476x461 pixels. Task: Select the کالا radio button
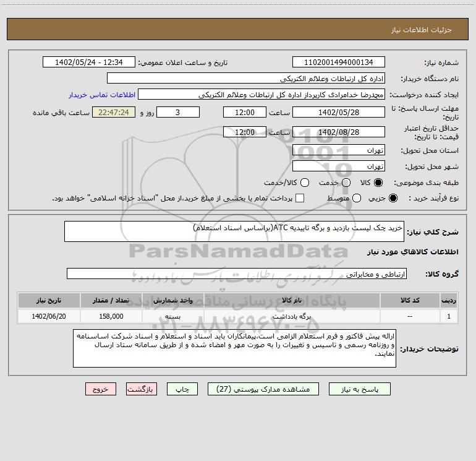point(378,183)
